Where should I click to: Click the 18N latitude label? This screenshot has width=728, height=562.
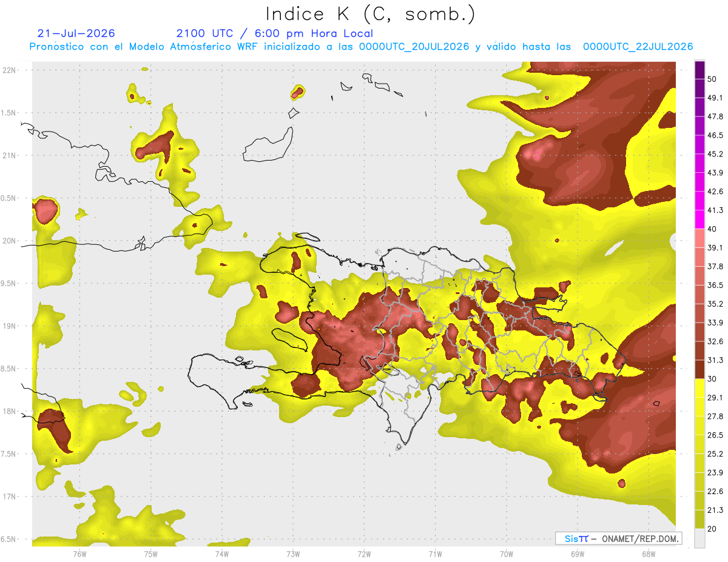pos(9,411)
